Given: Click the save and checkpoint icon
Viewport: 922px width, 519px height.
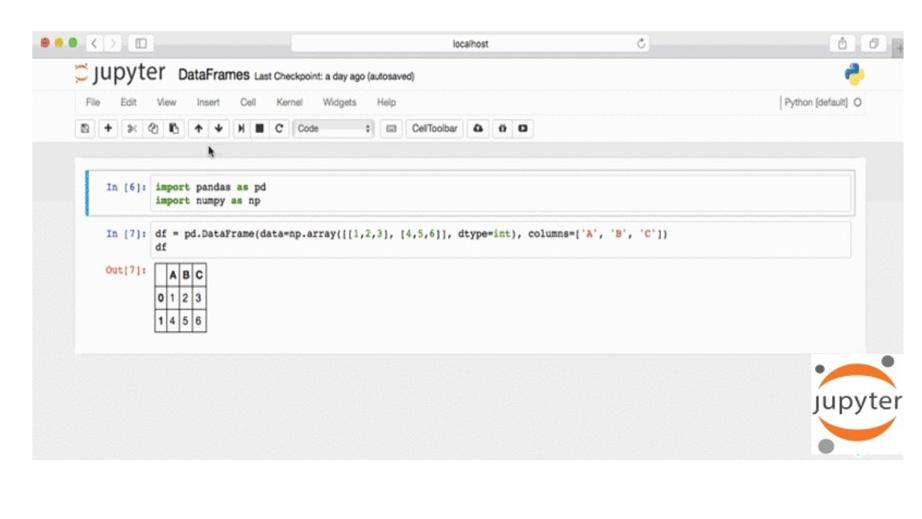Looking at the screenshot, I should click(x=85, y=129).
